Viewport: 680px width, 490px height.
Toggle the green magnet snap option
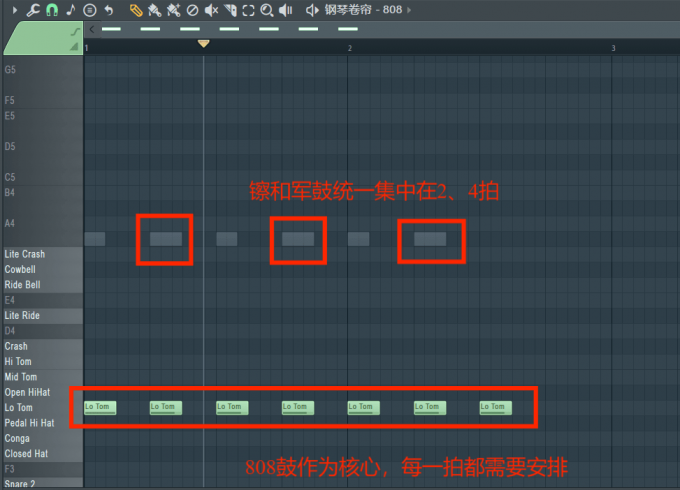click(x=52, y=10)
